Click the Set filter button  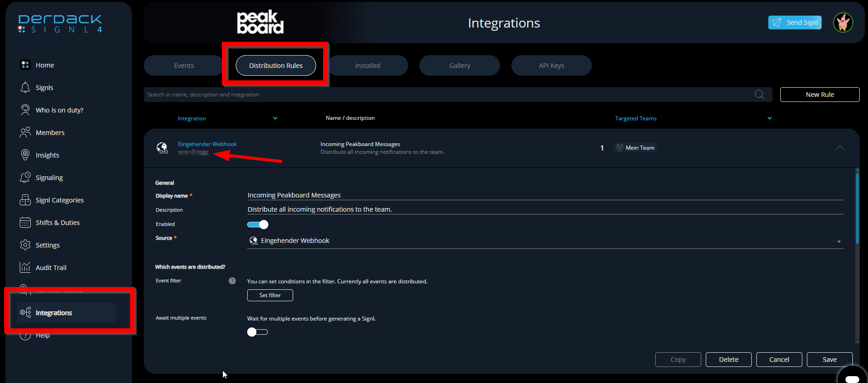click(x=270, y=295)
